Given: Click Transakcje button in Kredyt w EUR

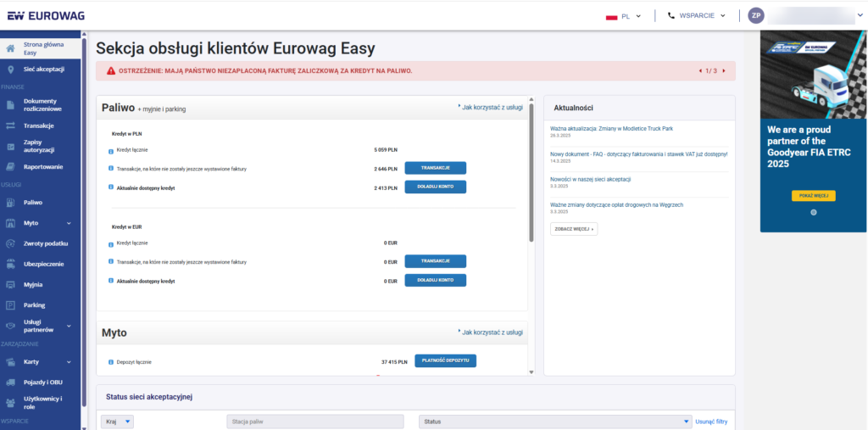Looking at the screenshot, I should coord(435,261).
